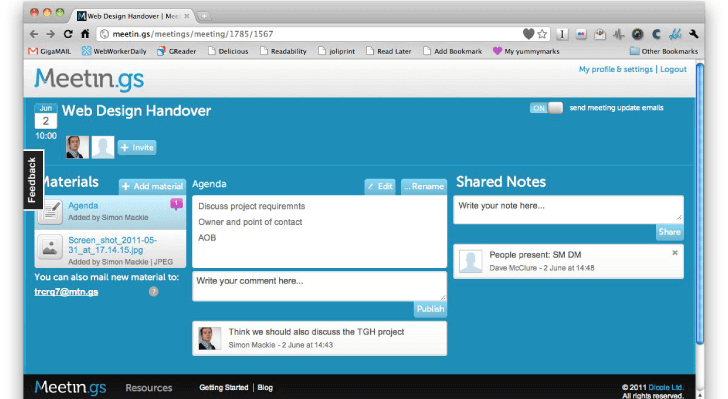Click the Add material button
This screenshot has height=399, width=728.
pos(152,186)
